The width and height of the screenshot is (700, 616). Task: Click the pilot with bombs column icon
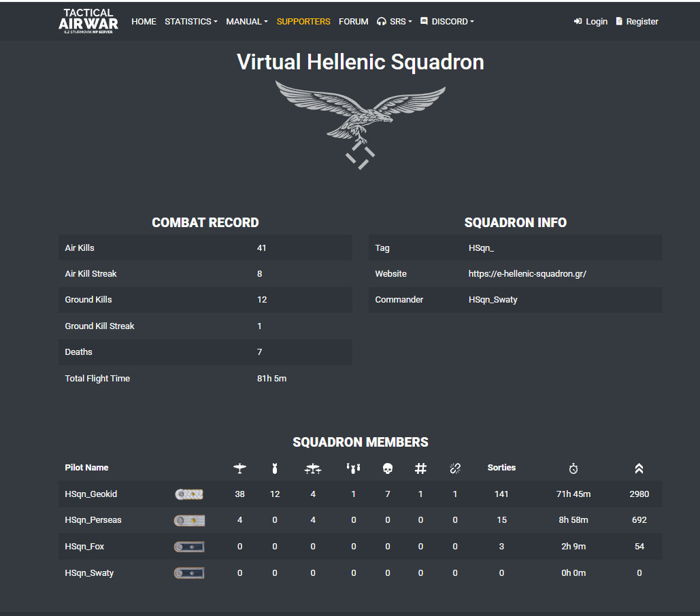point(353,468)
